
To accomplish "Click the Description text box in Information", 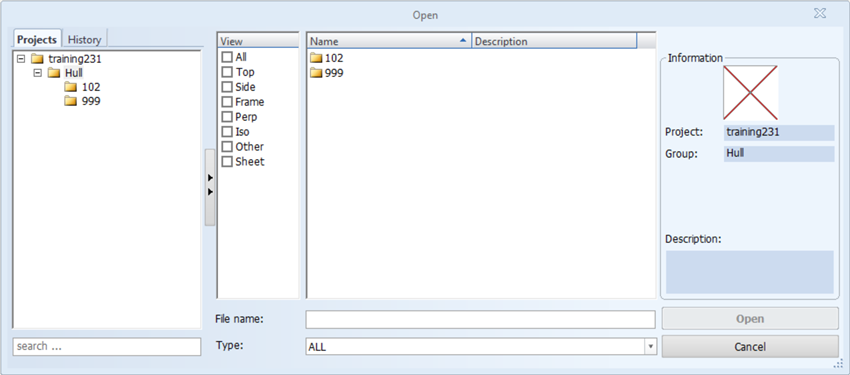I will tap(750, 272).
